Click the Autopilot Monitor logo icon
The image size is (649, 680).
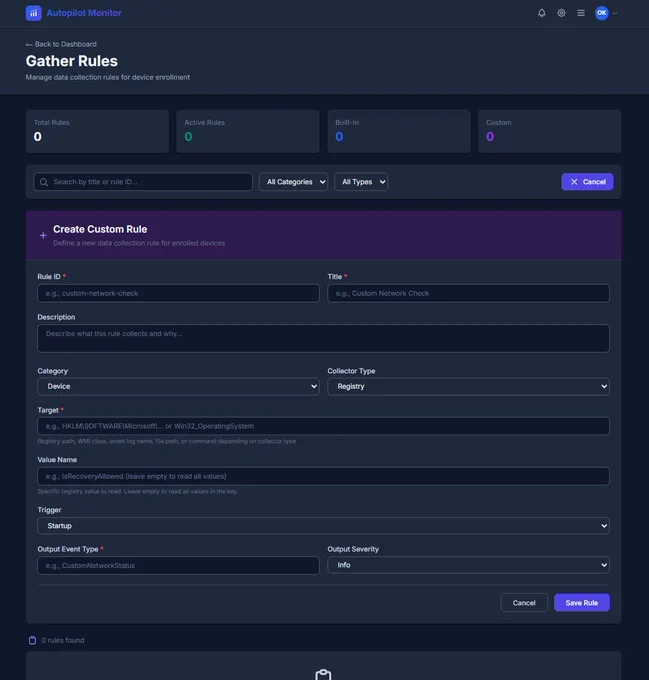coord(33,13)
